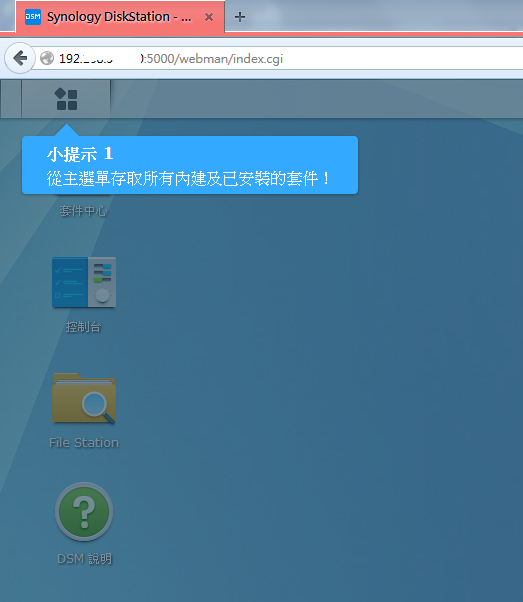This screenshot has width=523, height=602.
Task: Open the DSM main menu icon
Action: tap(66, 99)
